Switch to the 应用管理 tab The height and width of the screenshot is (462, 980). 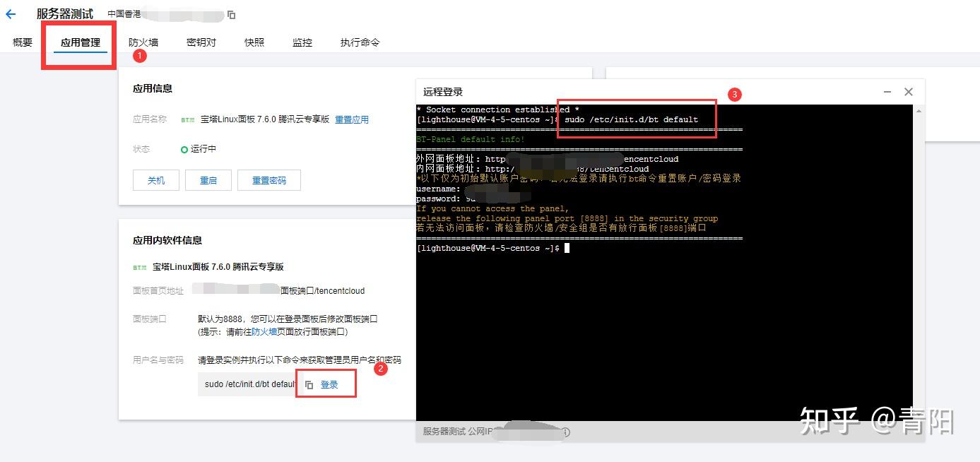pos(81,42)
